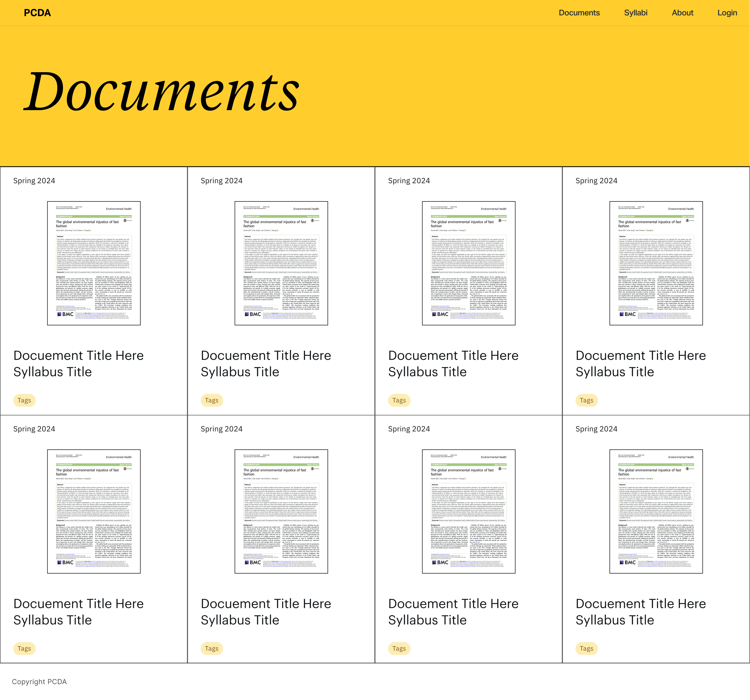The width and height of the screenshot is (750, 700).
Task: Open first row fourth document thumbnail
Action: [656, 263]
